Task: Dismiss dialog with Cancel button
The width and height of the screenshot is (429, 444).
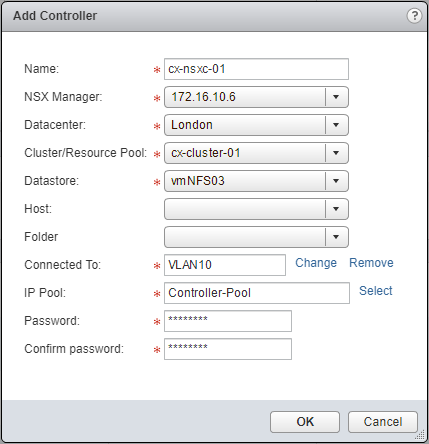Action: coord(383,422)
